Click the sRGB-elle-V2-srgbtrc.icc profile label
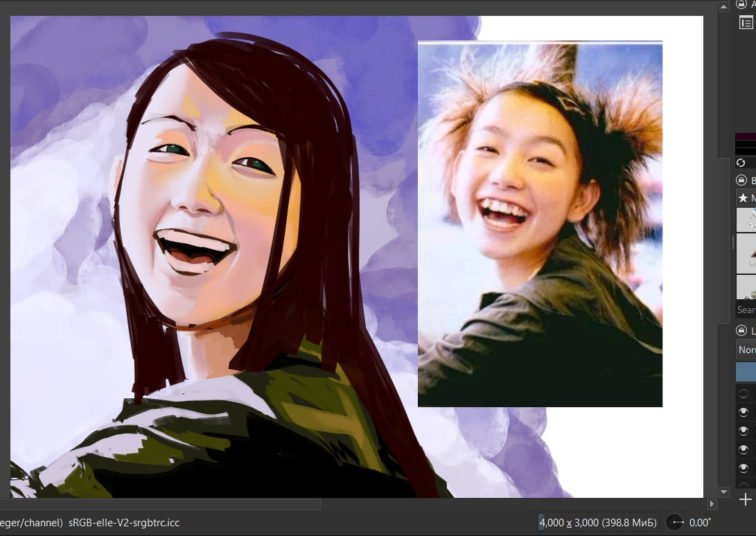The height and width of the screenshot is (536, 756). [124, 522]
